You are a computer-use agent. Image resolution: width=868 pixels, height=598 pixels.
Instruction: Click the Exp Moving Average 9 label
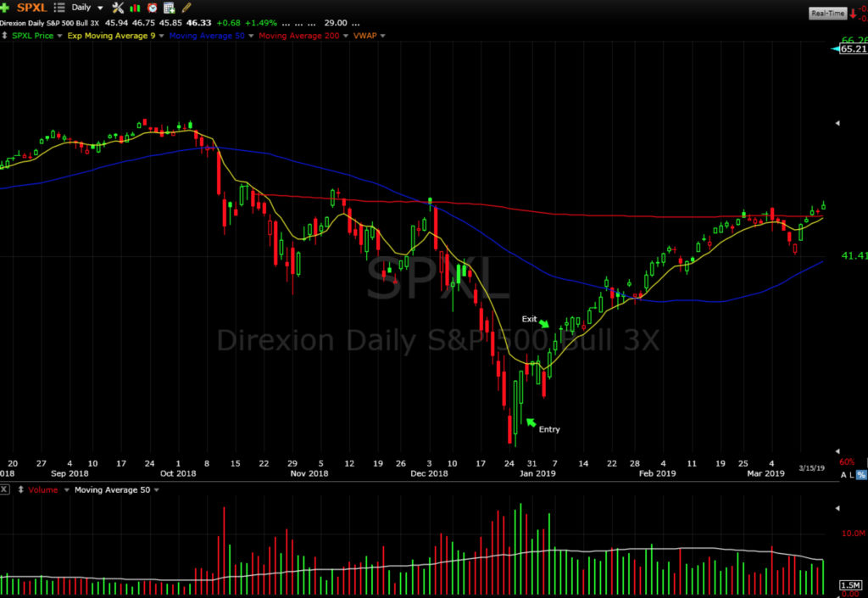(111, 36)
